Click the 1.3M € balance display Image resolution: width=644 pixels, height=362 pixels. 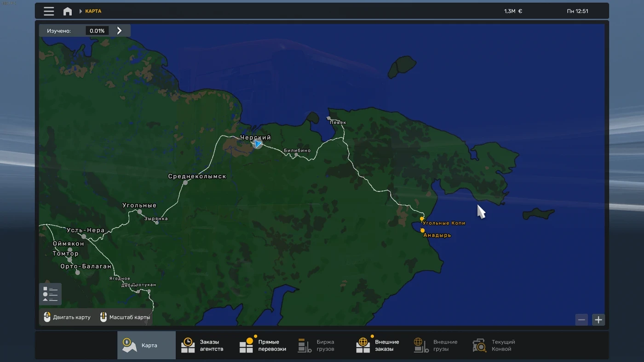pos(512,11)
